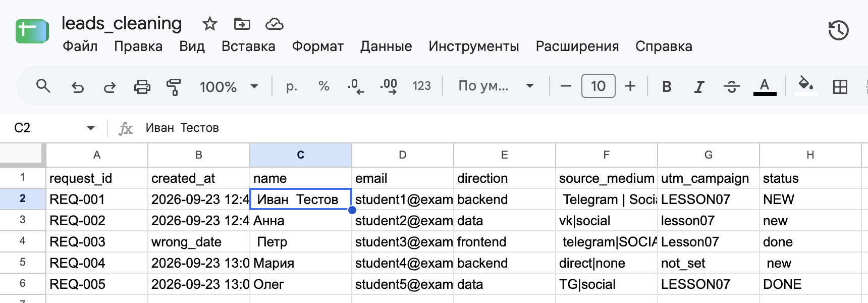Open the borders tool
The width and height of the screenshot is (868, 303).
coord(840,87)
